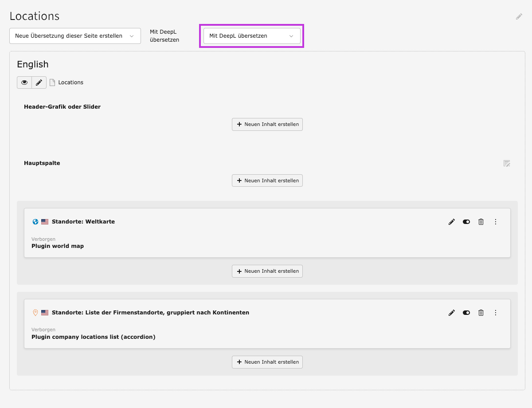Delete the Firmenstandorte list content element
The height and width of the screenshot is (408, 532).
(481, 313)
